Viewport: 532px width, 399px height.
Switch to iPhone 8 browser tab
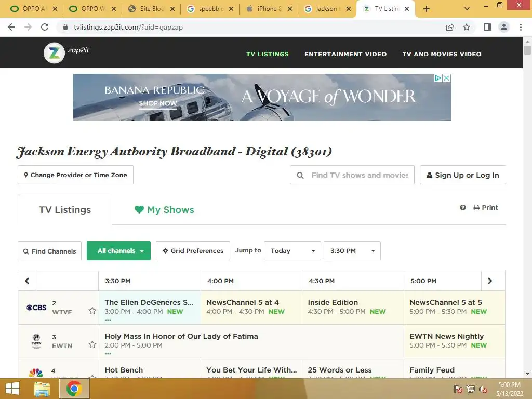tap(268, 9)
